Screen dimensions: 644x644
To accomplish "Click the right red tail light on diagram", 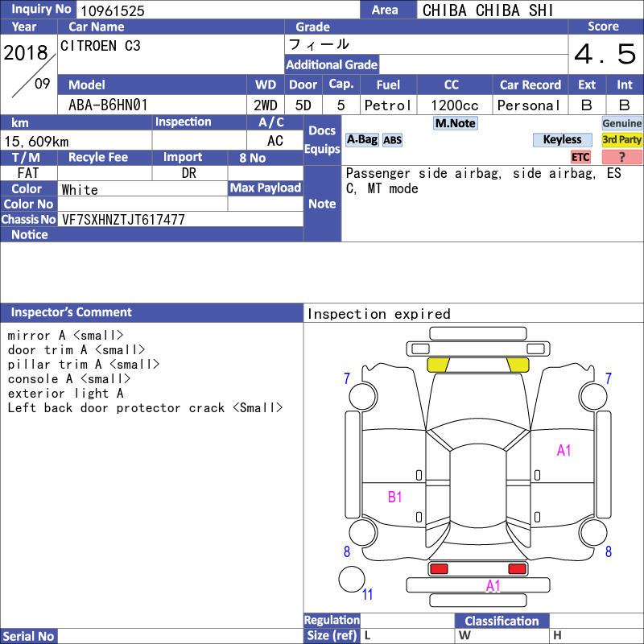I will 517,569.
